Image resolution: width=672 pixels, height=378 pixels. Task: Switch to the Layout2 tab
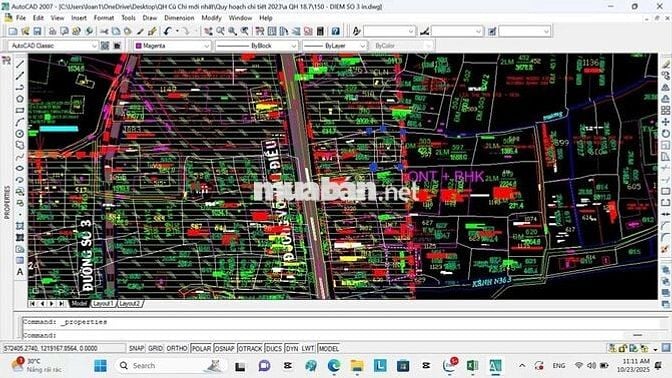pyautogui.click(x=129, y=303)
